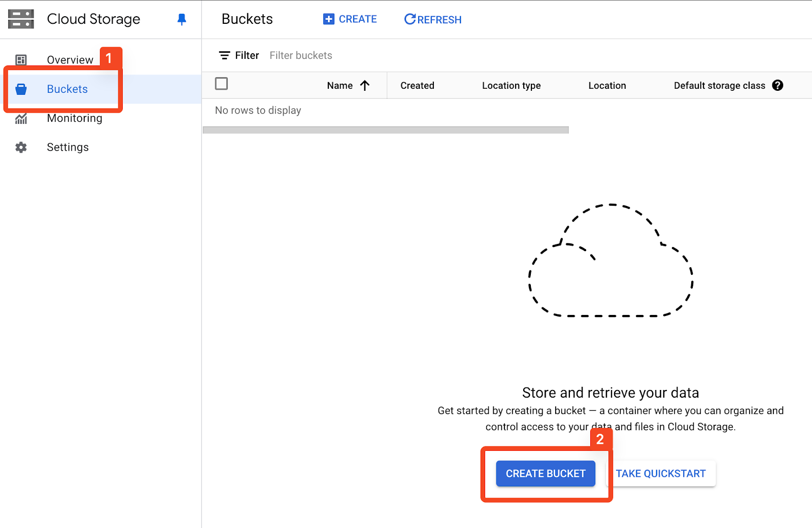Click the CREATE button in the header
Viewport: 812px width, 528px height.
350,19
